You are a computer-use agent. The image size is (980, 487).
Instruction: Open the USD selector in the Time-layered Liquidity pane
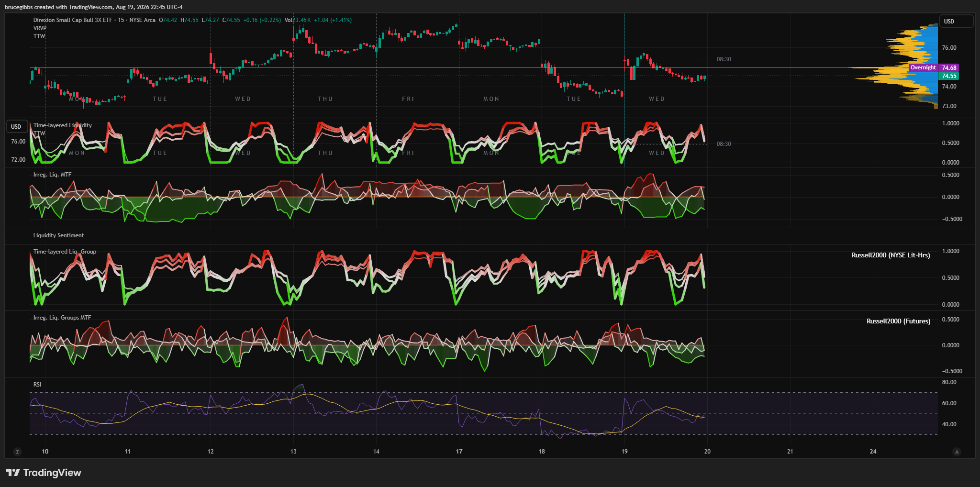16,127
